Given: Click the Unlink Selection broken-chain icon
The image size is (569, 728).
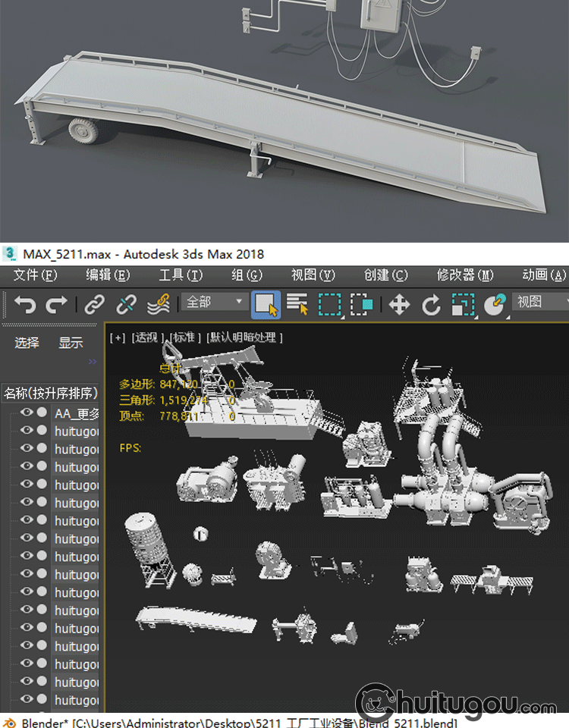Looking at the screenshot, I should (125, 305).
